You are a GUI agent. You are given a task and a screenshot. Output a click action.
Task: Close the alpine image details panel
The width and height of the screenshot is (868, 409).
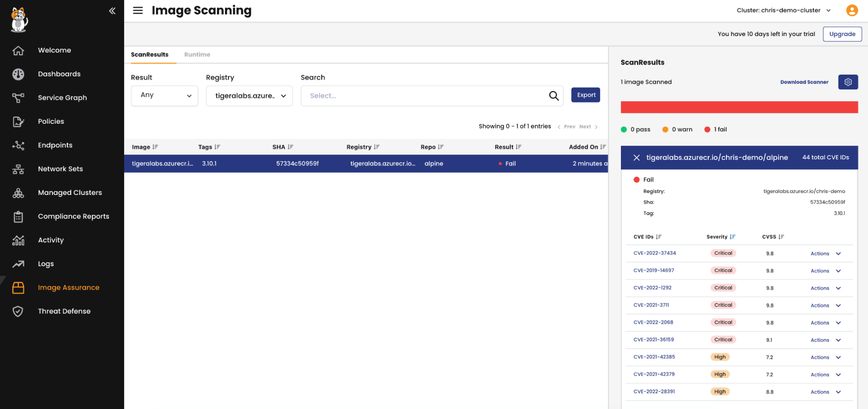pos(637,158)
